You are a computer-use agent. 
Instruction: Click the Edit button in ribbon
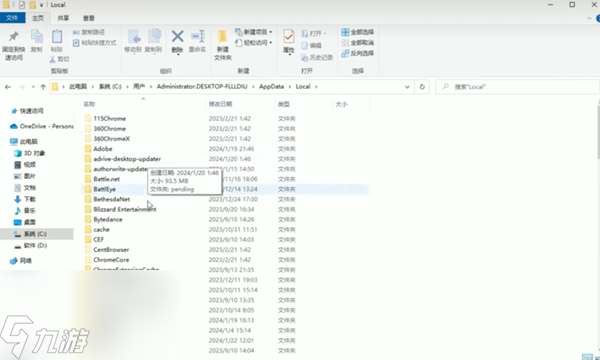[311, 46]
